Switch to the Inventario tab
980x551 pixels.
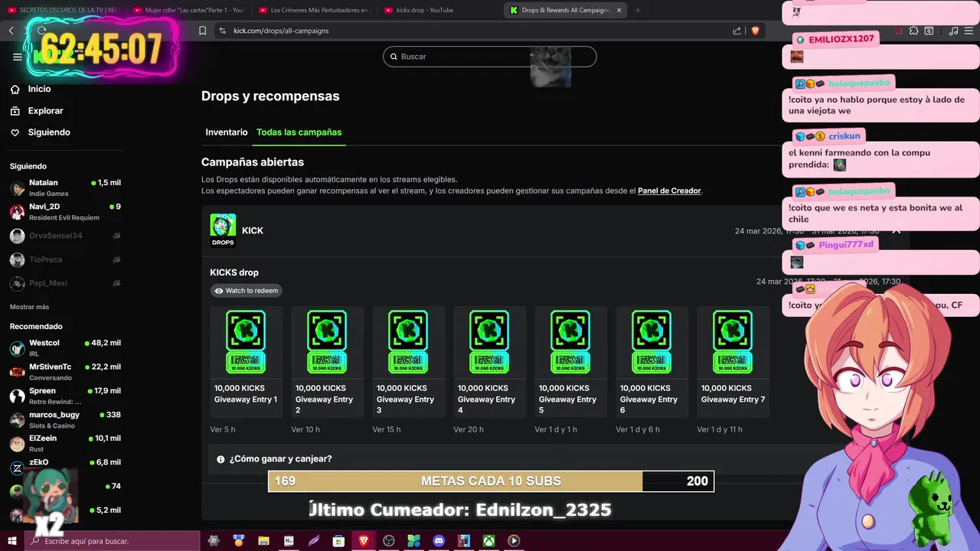coord(227,132)
